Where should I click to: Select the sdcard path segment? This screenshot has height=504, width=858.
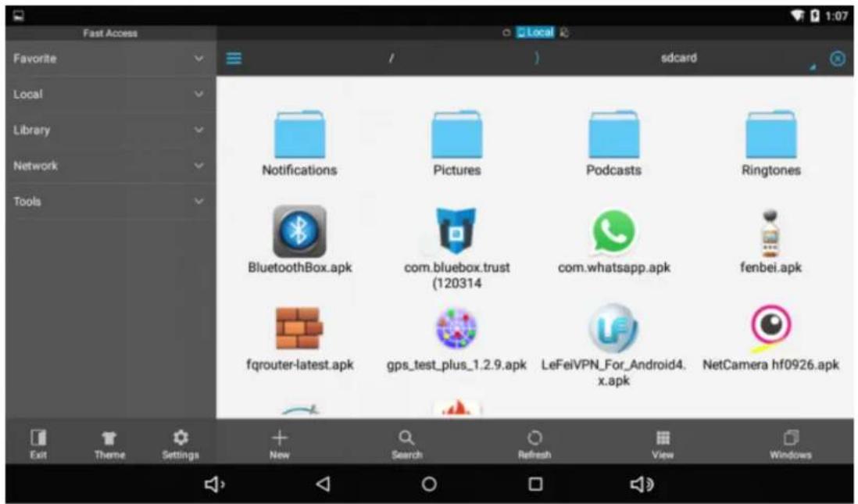pyautogui.click(x=678, y=58)
